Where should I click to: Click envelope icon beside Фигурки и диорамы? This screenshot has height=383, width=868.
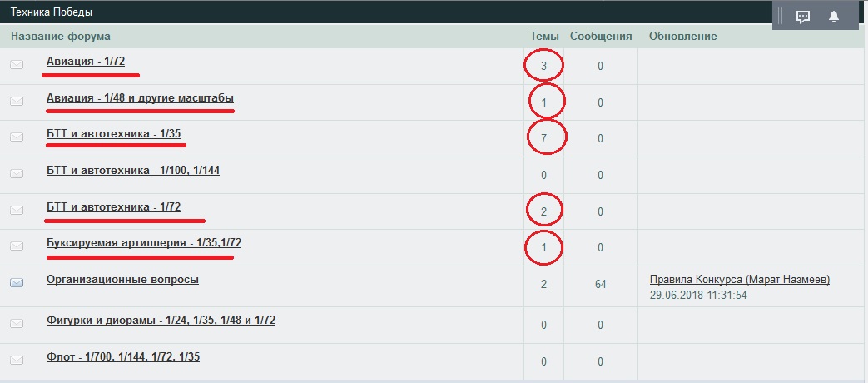pyautogui.click(x=17, y=324)
